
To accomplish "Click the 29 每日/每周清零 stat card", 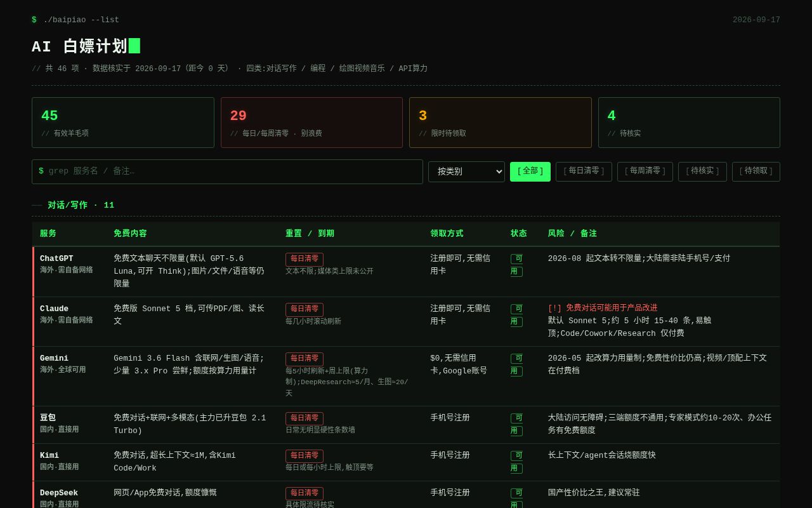I will (x=311, y=123).
